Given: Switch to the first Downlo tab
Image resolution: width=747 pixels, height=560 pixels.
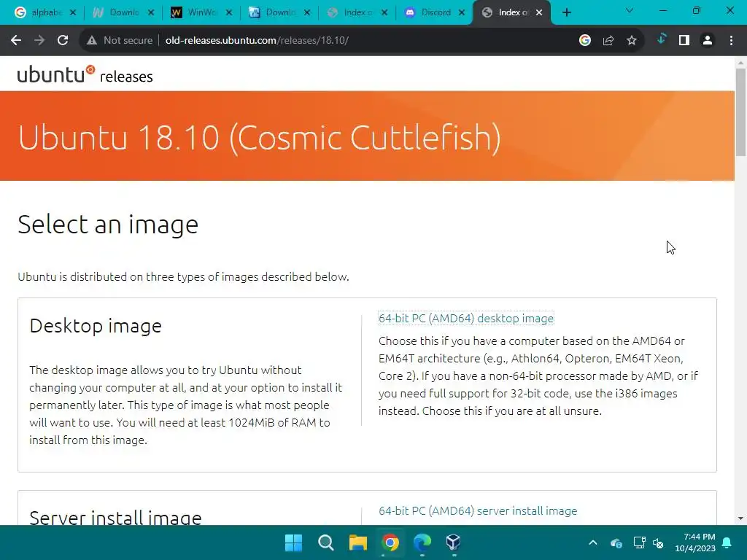Looking at the screenshot, I should pos(117,13).
